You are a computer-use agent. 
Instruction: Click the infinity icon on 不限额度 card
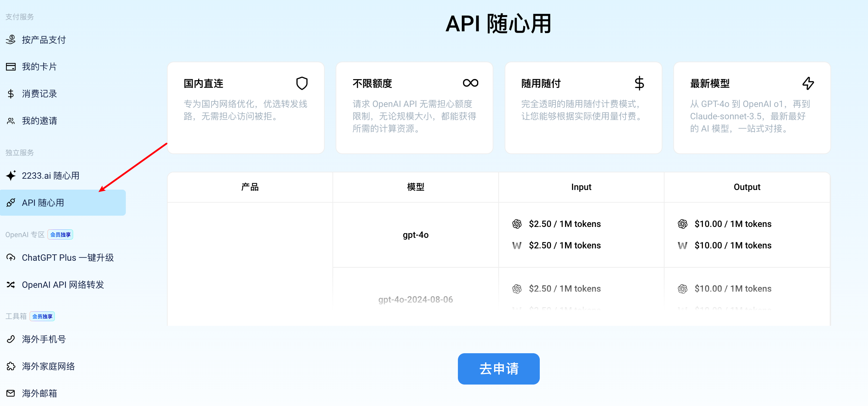point(470,83)
